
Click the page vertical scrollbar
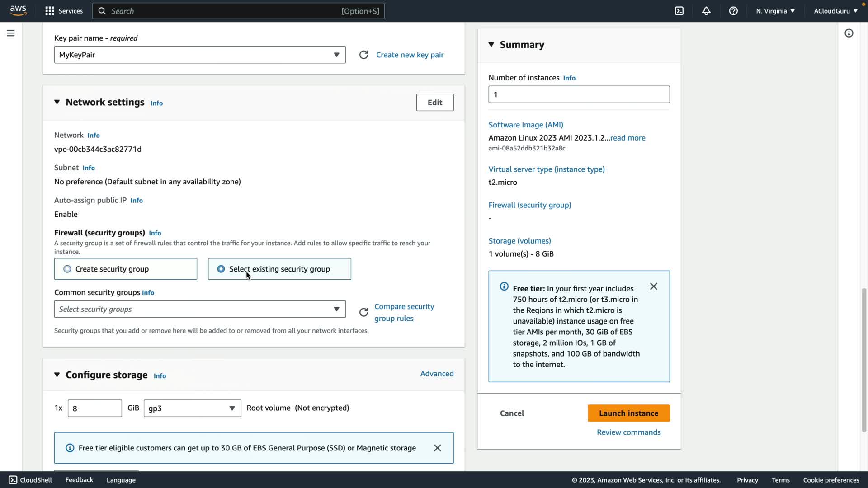pos(864,359)
